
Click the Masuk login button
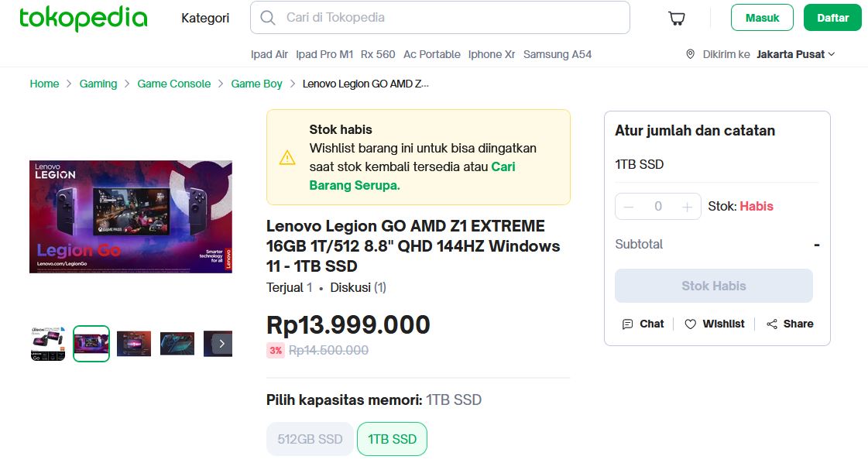tap(762, 18)
